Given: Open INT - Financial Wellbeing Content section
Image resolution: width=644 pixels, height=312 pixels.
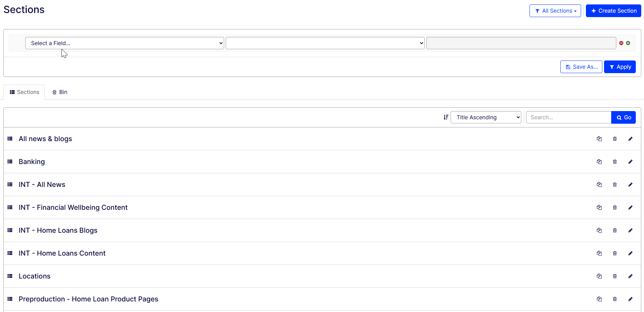Looking at the screenshot, I should [x=73, y=207].
